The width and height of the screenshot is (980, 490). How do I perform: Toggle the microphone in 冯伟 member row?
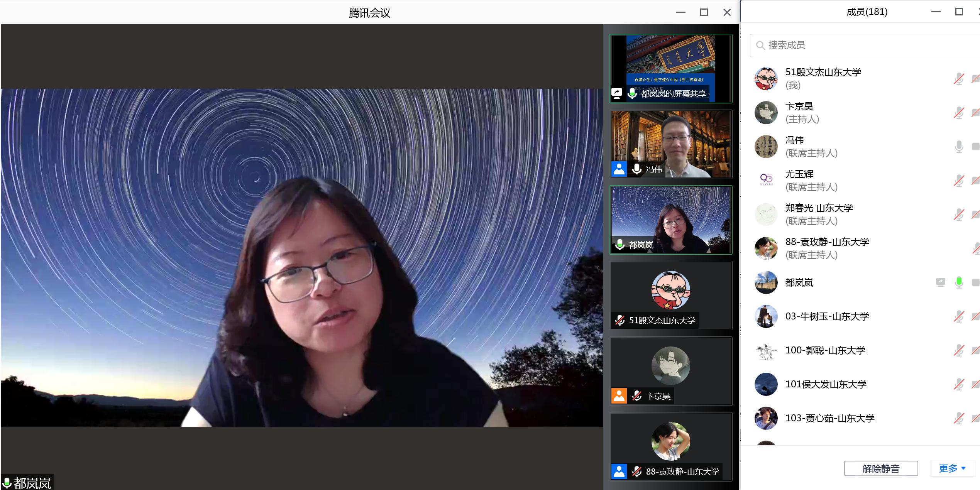pyautogui.click(x=959, y=147)
